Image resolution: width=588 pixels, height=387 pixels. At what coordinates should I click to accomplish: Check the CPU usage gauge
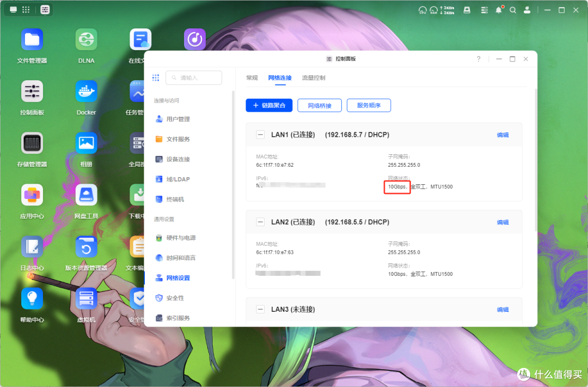pos(422,10)
